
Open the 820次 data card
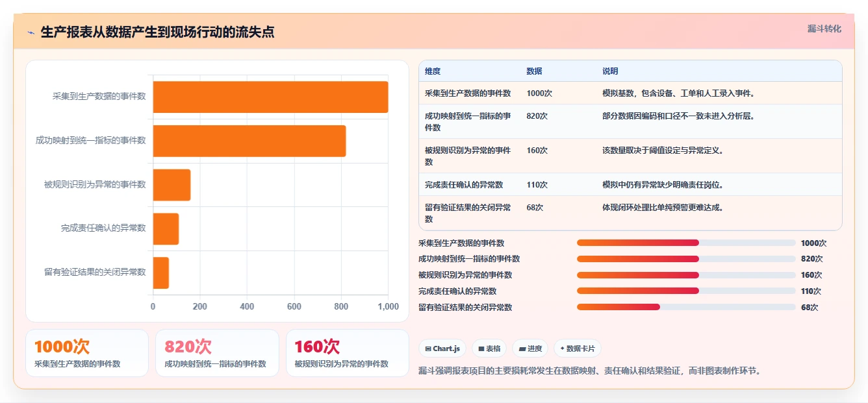pyautogui.click(x=217, y=353)
